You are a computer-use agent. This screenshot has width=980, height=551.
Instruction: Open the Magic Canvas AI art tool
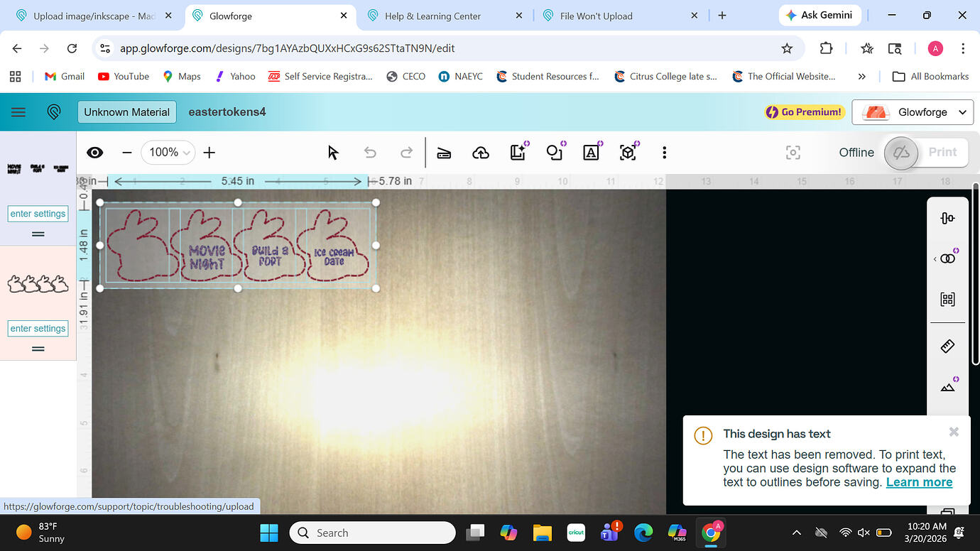pyautogui.click(x=518, y=152)
